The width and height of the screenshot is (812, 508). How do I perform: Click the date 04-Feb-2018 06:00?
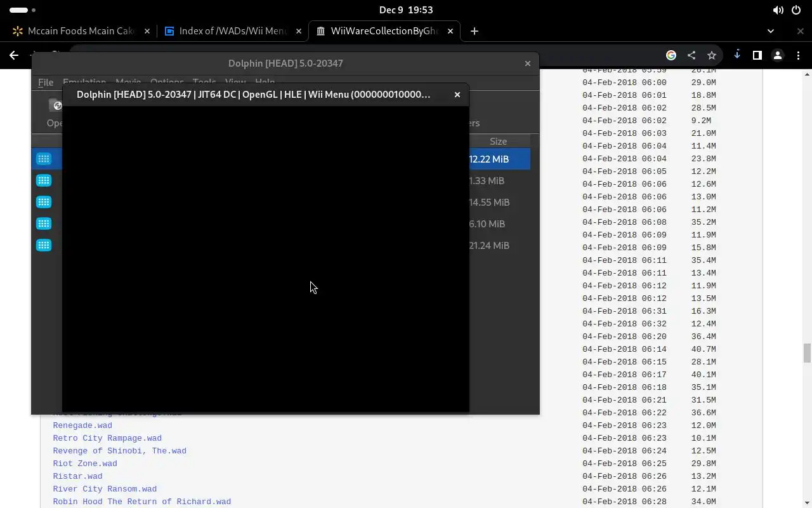(624, 83)
